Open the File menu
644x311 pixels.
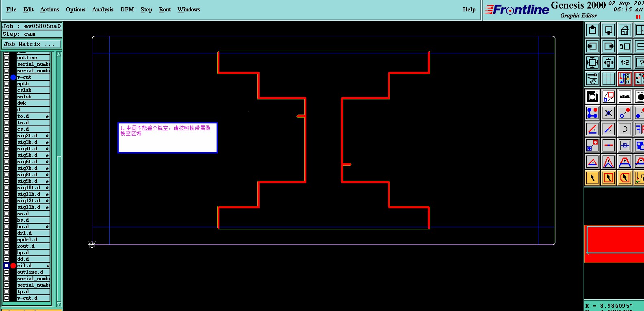11,9
